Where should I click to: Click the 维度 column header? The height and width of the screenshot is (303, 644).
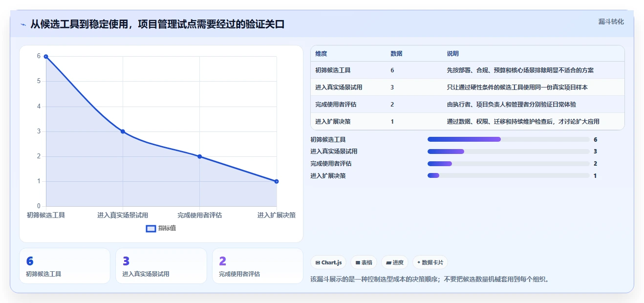[321, 54]
